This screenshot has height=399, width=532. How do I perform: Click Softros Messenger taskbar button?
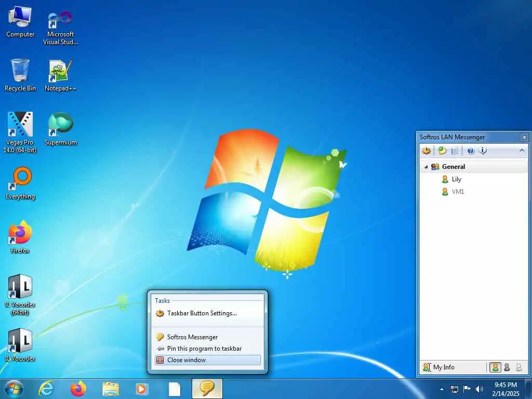point(207,389)
